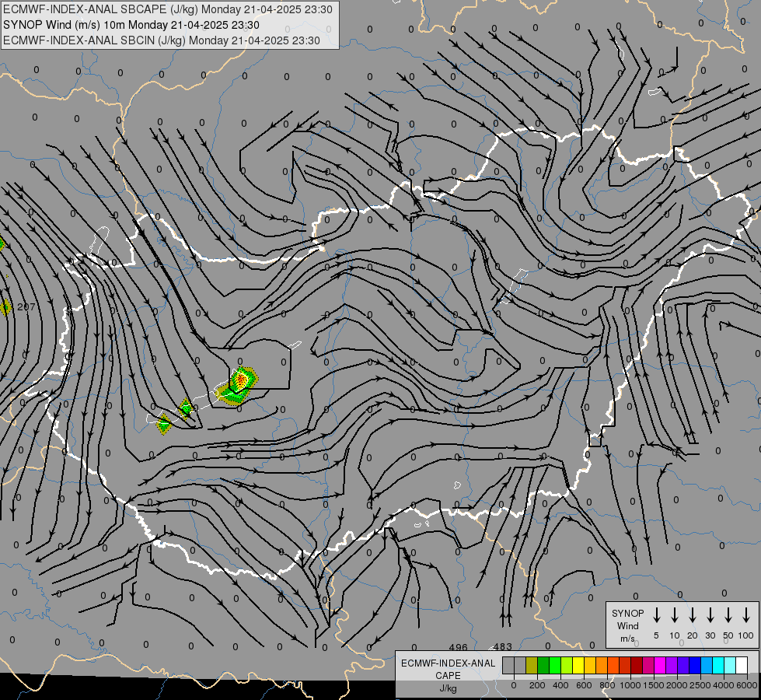
Task: Select the pure blue swatch left of 2500
Action: 694,666
